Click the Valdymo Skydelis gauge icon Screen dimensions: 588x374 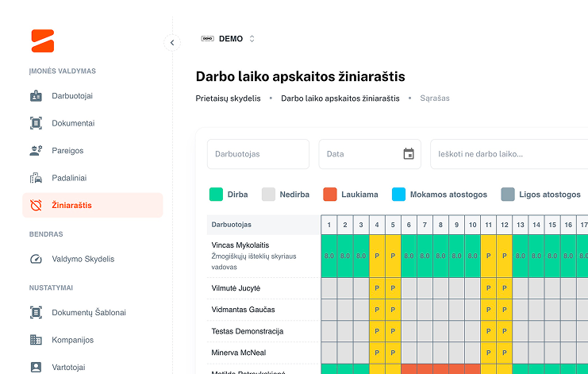click(36, 259)
